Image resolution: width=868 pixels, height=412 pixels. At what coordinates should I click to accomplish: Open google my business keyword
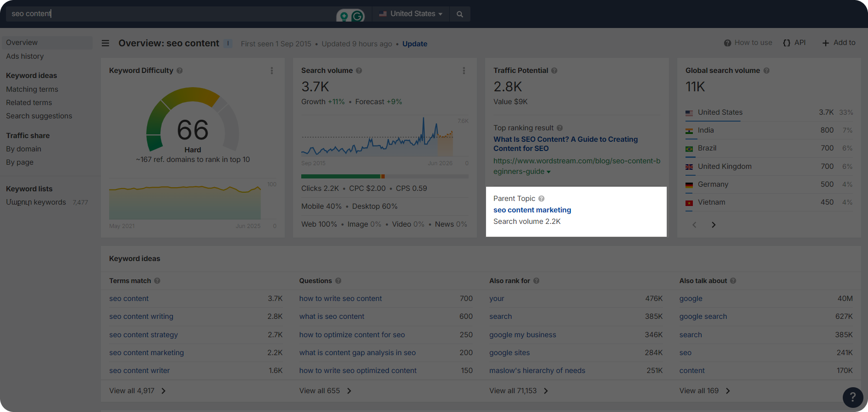pyautogui.click(x=523, y=335)
